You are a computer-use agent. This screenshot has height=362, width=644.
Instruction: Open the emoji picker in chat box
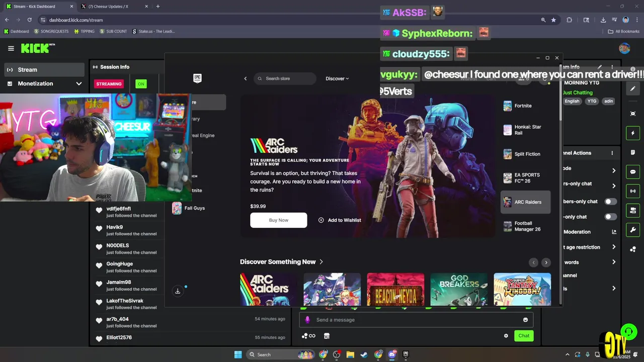(x=525, y=320)
